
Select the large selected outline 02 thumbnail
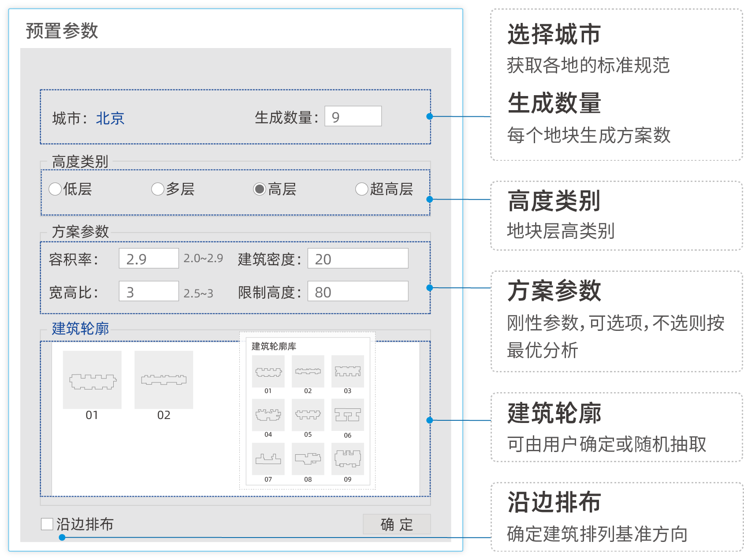click(164, 380)
